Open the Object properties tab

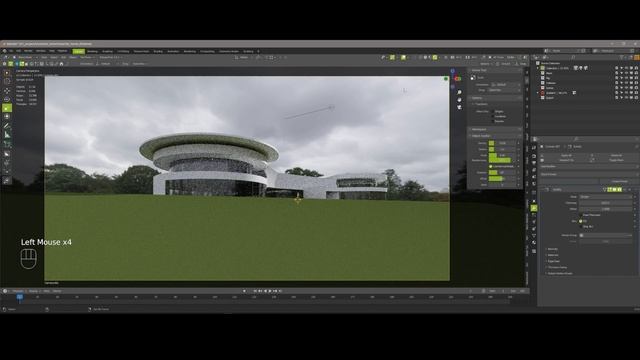534,200
